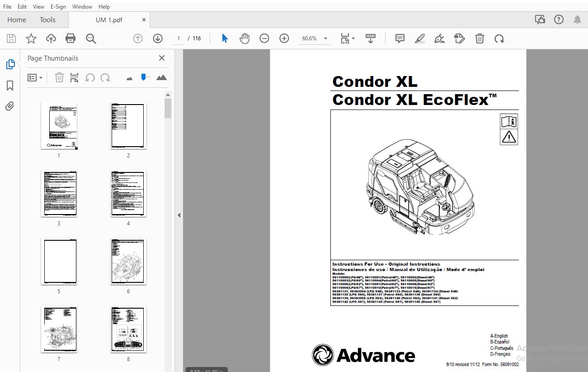Open the Find text magnifier

click(91, 38)
